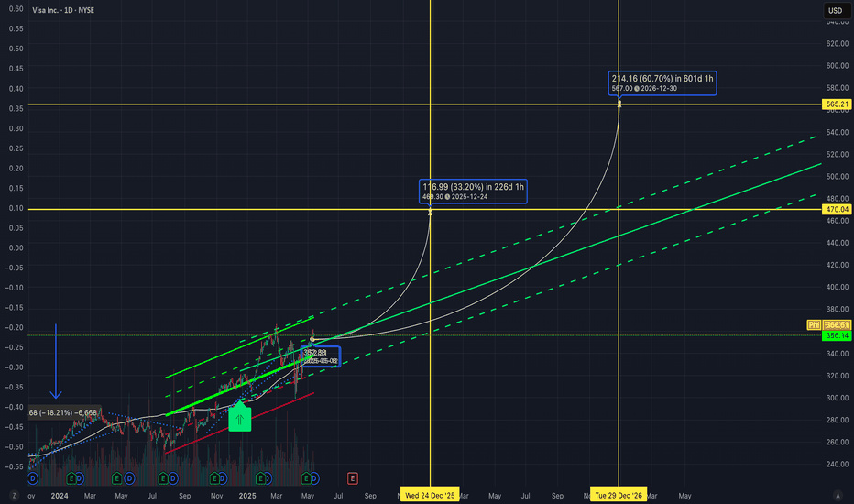Click the 2025 label on time axis

pos(247,495)
